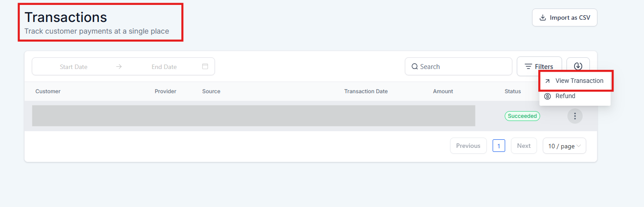Go to the Previous page
The image size is (644, 207).
[x=468, y=146]
